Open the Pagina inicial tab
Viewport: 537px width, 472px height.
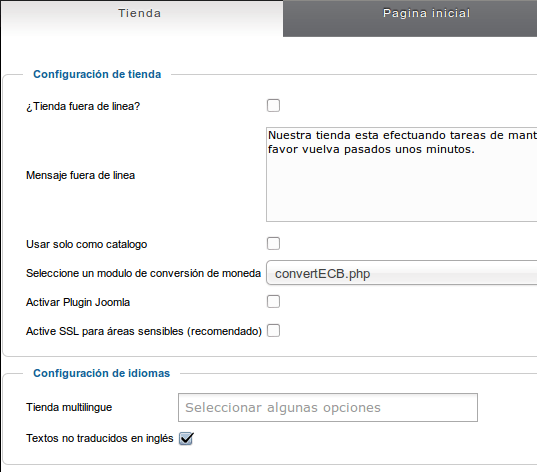(410, 18)
